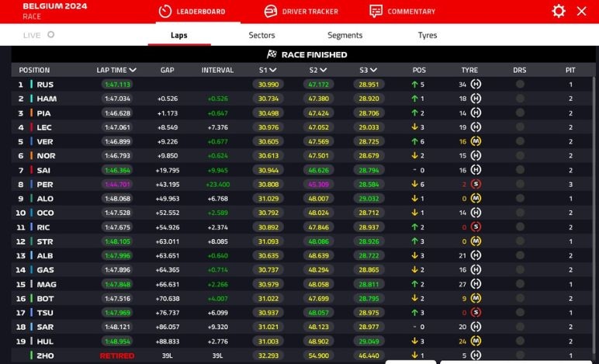Open the settings gear icon
Screen dimensions: 599x364
pyautogui.click(x=559, y=11)
